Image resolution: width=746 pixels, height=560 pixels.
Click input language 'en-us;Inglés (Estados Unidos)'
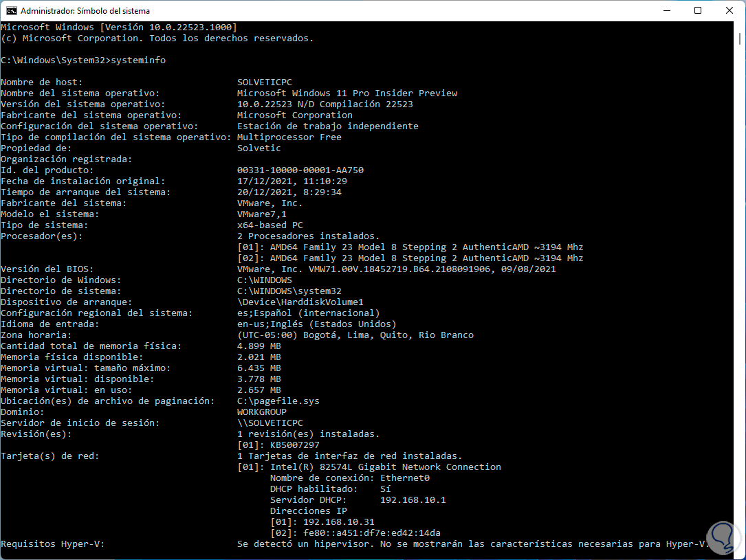point(317,324)
